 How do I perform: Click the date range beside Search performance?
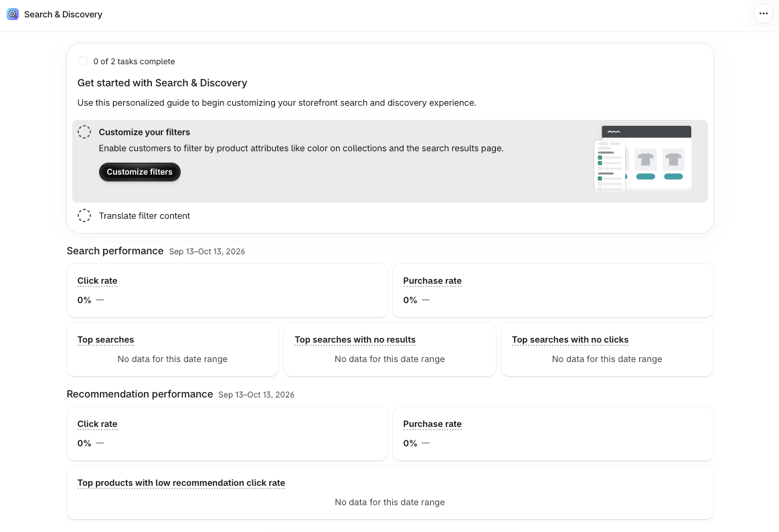tap(207, 252)
